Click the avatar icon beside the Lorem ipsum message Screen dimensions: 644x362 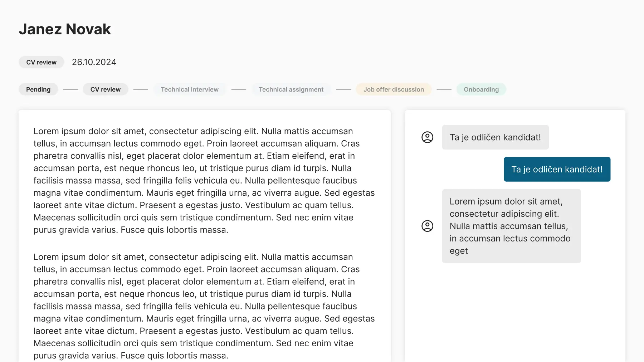427,226
